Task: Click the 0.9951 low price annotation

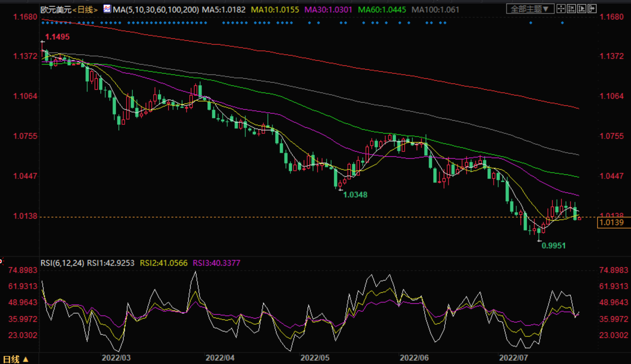Action: click(x=553, y=246)
